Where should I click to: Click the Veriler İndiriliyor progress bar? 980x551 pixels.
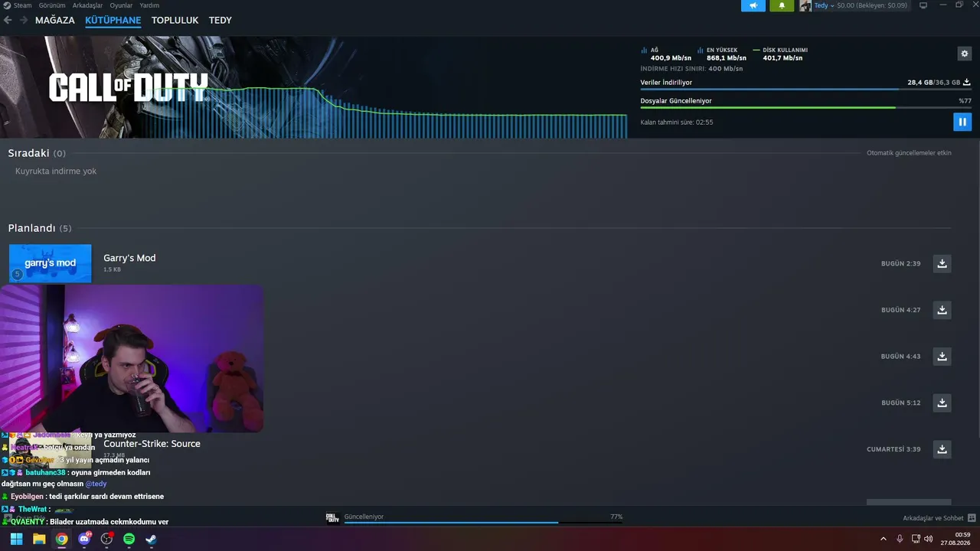805,90
